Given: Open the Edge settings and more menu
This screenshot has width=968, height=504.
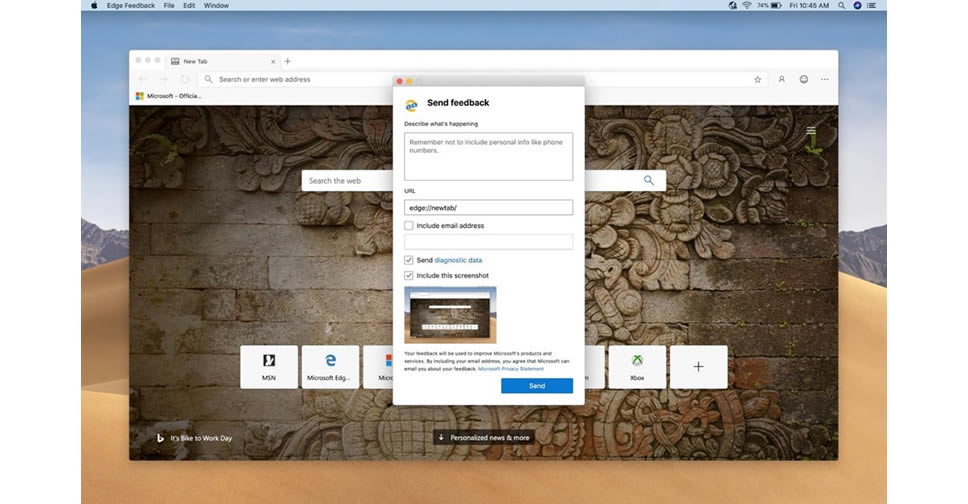Looking at the screenshot, I should pyautogui.click(x=825, y=79).
